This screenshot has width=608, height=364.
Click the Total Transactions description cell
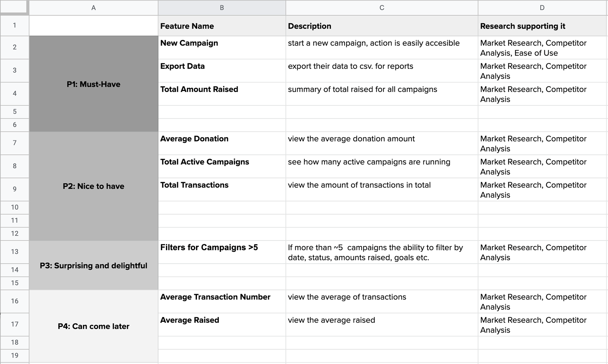pyautogui.click(x=382, y=189)
